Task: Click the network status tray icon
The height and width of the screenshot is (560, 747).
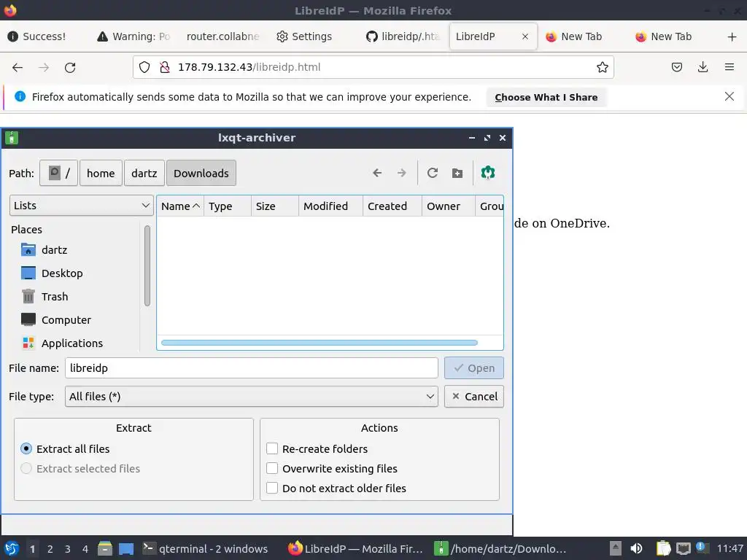Action: [683, 548]
